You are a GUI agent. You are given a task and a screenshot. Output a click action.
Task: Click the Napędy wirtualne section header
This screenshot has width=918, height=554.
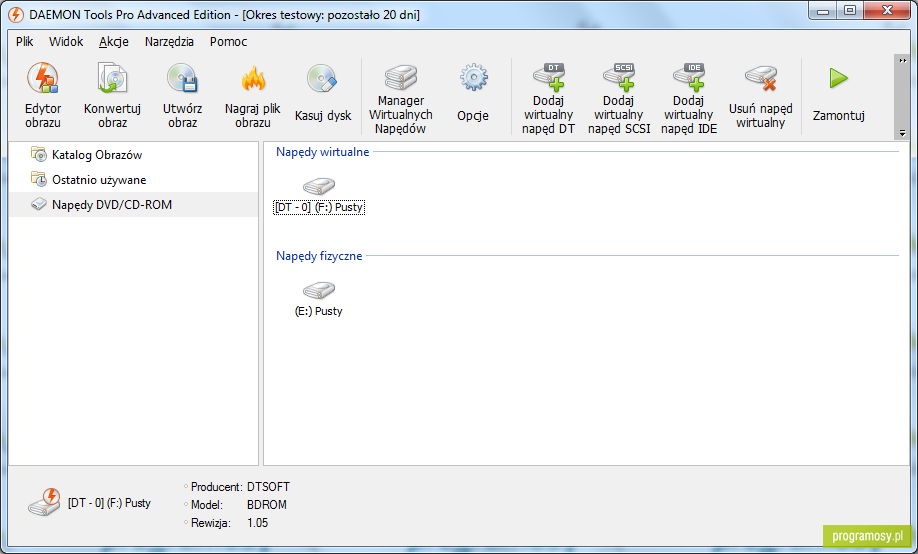323,152
